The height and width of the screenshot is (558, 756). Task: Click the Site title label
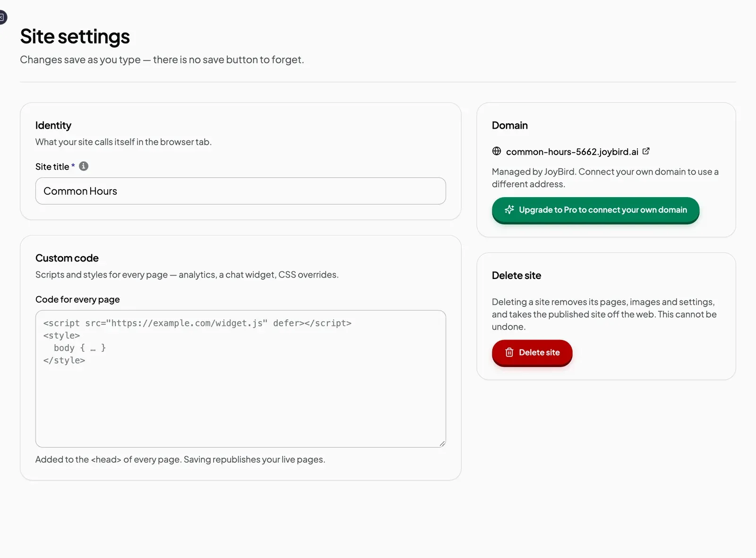(x=52, y=166)
